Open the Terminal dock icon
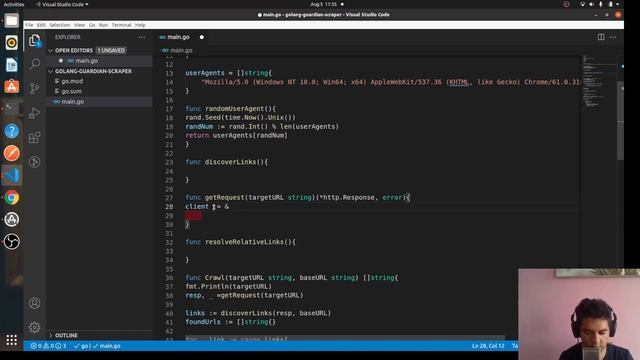 coord(11,109)
